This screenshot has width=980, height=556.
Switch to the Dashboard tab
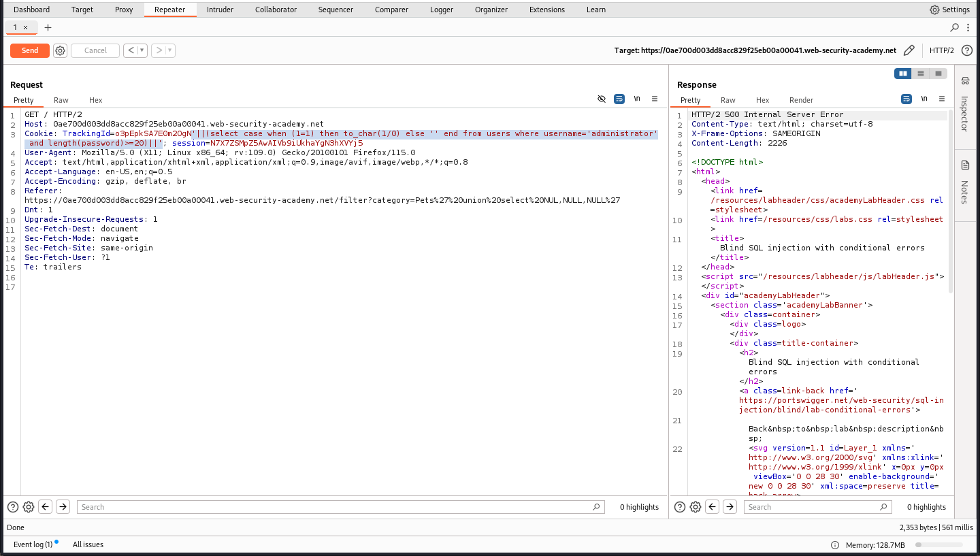31,10
